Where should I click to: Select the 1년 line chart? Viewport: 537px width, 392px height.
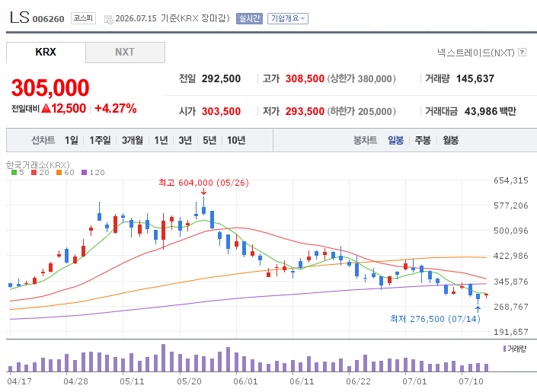point(161,140)
